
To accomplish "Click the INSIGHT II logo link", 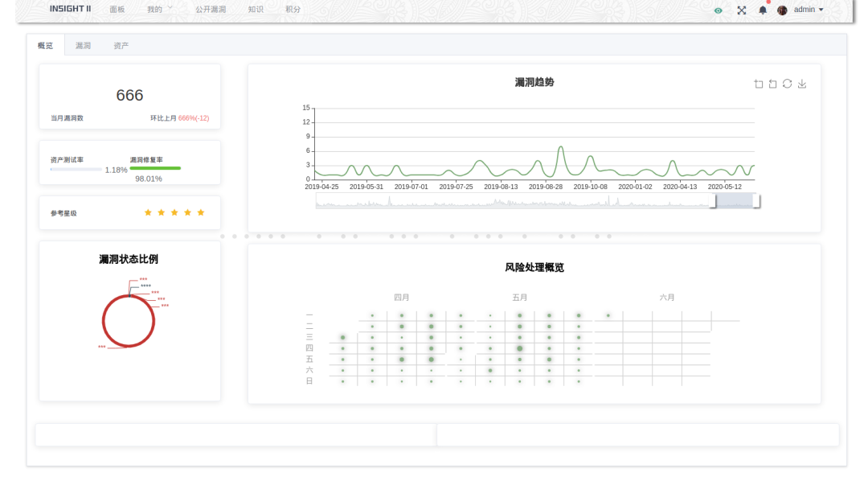I will 70,9.
